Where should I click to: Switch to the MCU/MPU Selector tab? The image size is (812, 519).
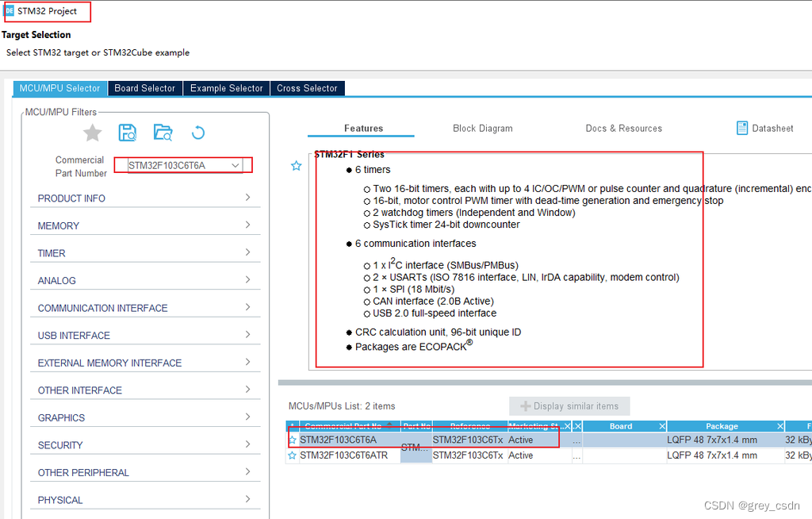pyautogui.click(x=59, y=88)
